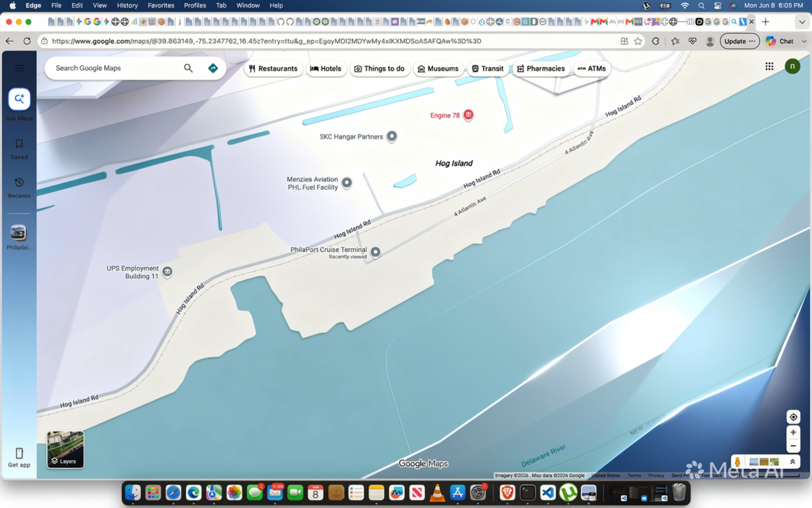Filter map by Pharmacies
The image size is (812, 508).
click(541, 68)
